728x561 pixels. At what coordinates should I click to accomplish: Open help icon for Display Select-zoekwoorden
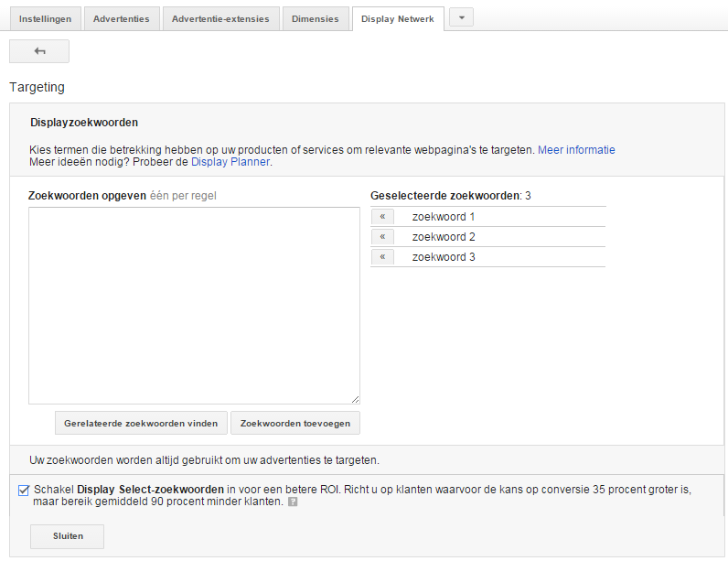click(293, 502)
